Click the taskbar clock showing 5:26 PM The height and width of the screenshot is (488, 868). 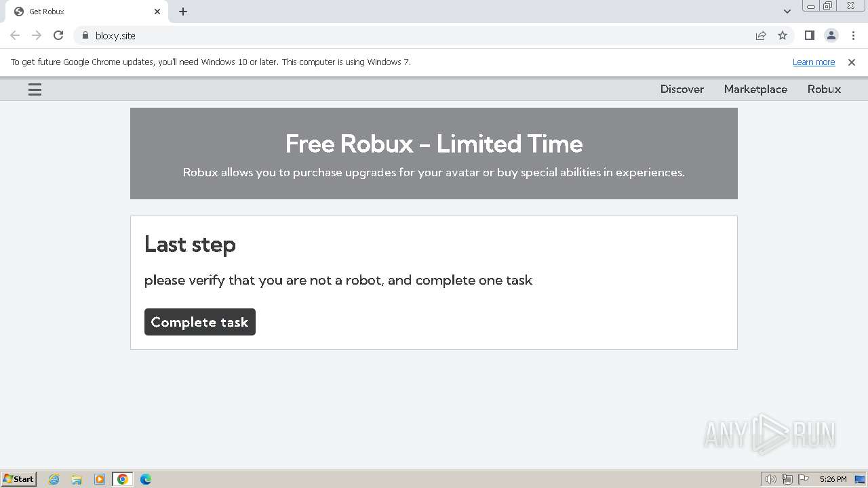[x=833, y=479]
